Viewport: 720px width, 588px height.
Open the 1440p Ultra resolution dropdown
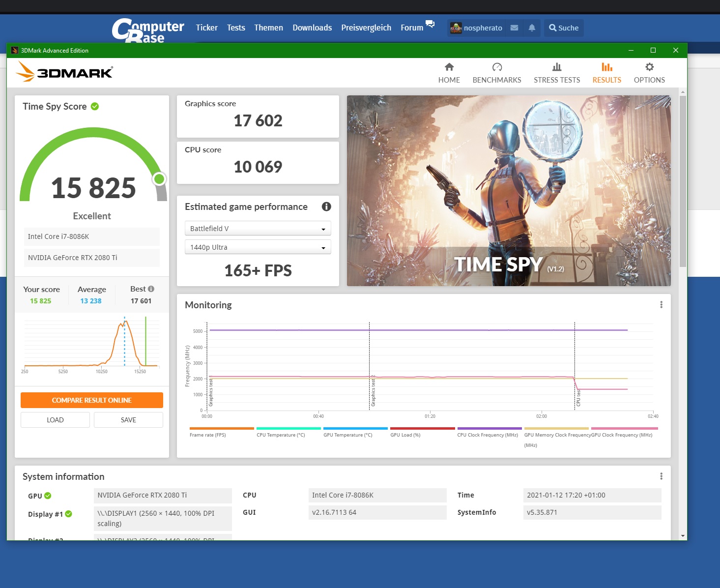(258, 247)
